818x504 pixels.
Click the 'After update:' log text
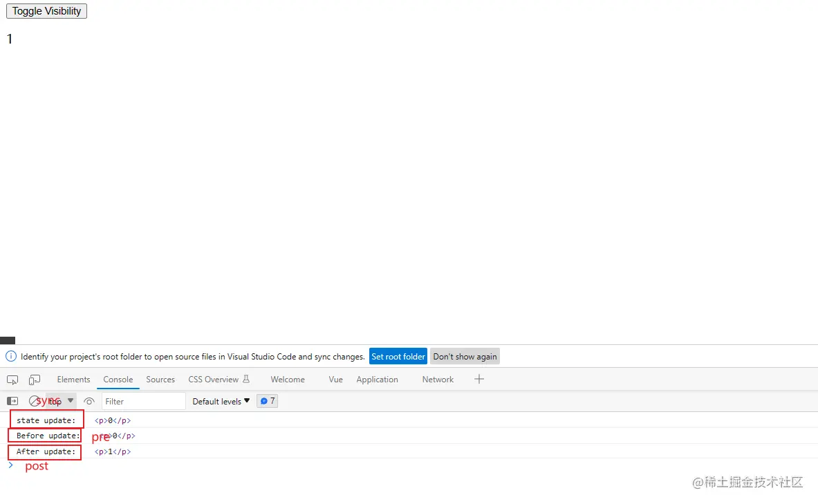coord(46,451)
